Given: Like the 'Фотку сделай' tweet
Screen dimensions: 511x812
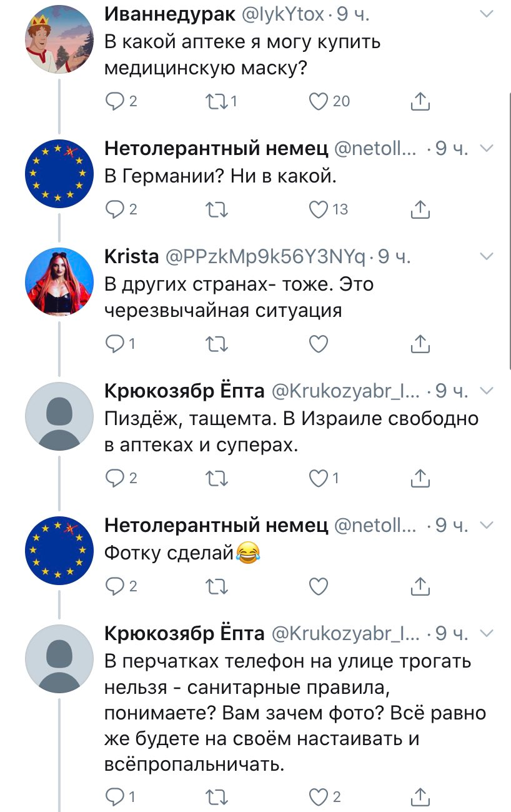Looking at the screenshot, I should point(319,586).
